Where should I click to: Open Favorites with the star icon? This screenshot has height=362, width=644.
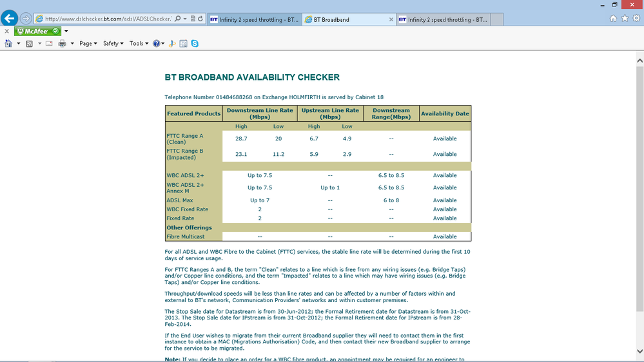[625, 19]
